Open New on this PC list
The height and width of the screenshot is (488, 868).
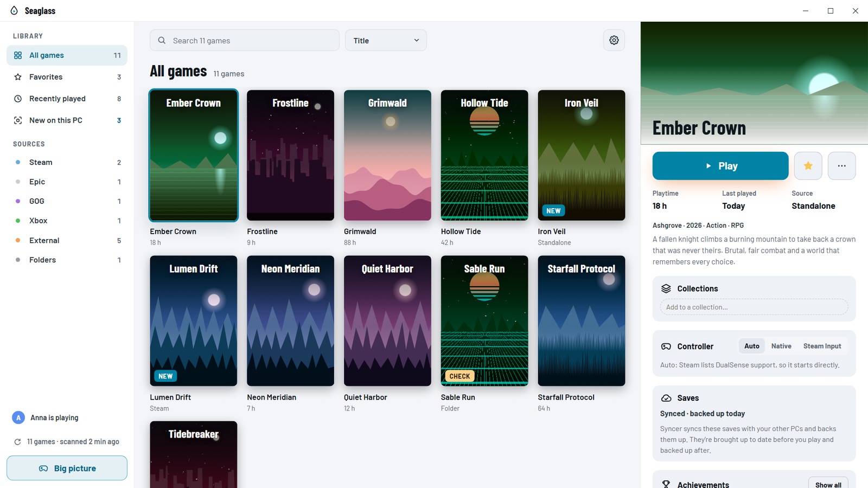tap(67, 120)
